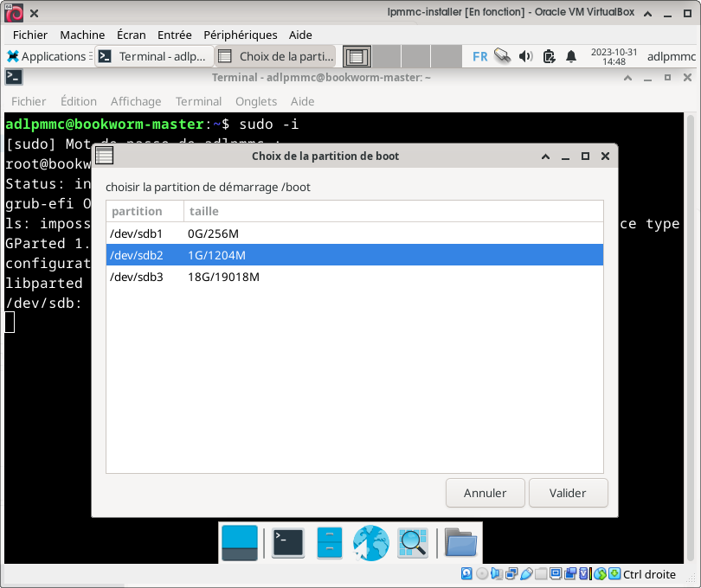701x588 pixels.
Task: Click the power manager battery tray icon
Action: [549, 56]
